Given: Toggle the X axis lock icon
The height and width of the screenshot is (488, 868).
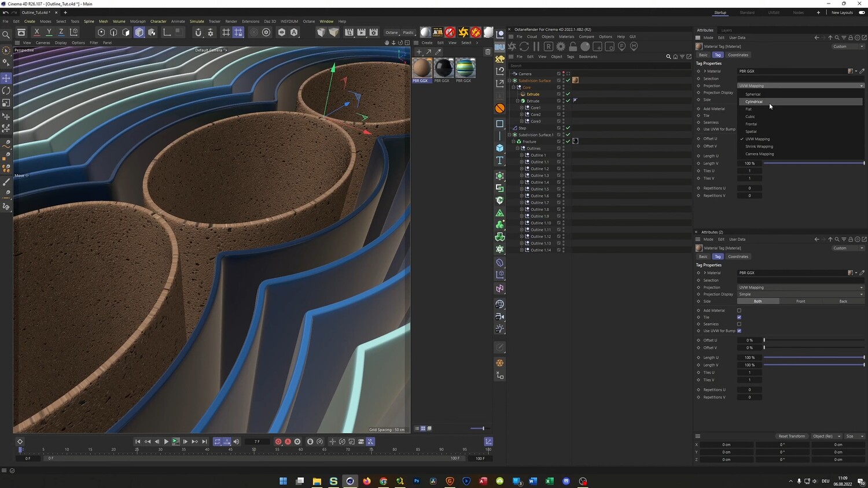Looking at the screenshot, I should point(36,32).
